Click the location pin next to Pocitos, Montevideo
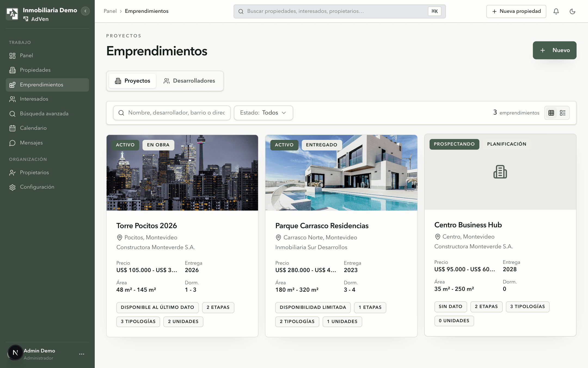588x368 pixels. 119,238
